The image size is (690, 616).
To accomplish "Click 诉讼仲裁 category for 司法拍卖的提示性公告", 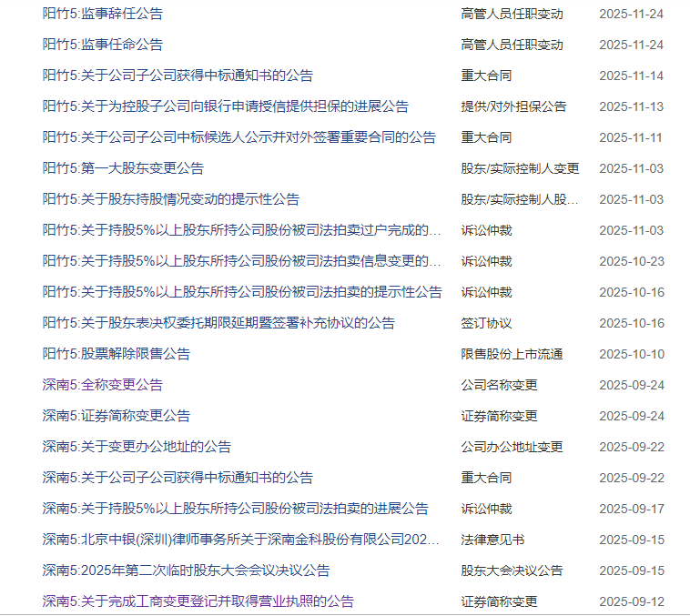I will (x=486, y=292).
